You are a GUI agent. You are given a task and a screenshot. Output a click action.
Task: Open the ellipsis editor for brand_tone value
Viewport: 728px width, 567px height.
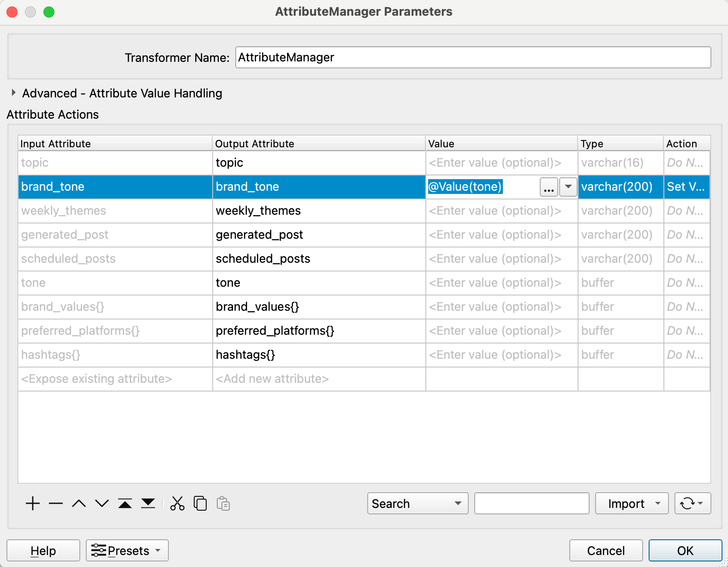pyautogui.click(x=549, y=187)
